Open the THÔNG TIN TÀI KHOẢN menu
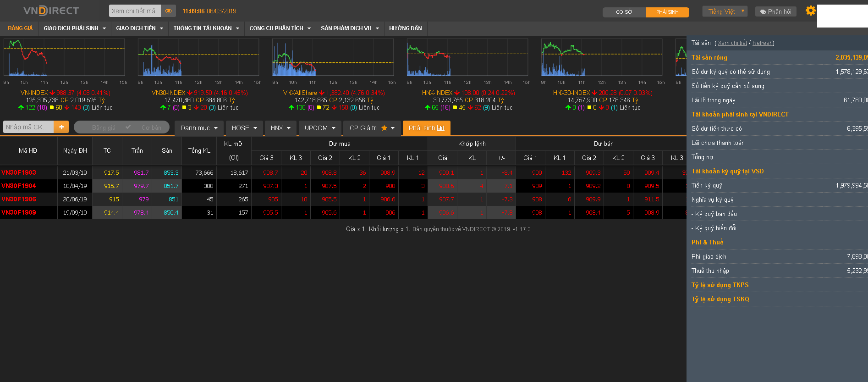 pos(206,28)
